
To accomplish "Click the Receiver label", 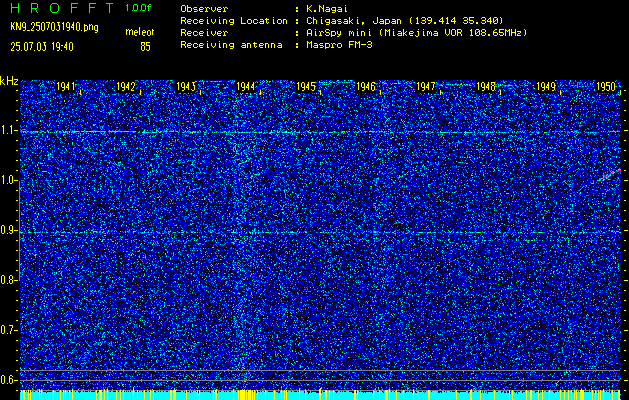I will (x=204, y=33).
